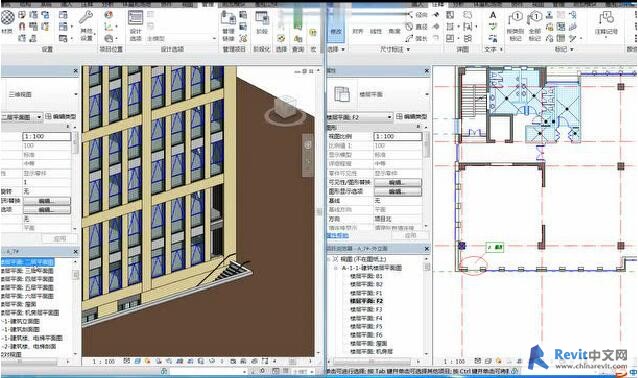
Task: Select 楼层平面: F3 in project browser
Action: pos(366,310)
